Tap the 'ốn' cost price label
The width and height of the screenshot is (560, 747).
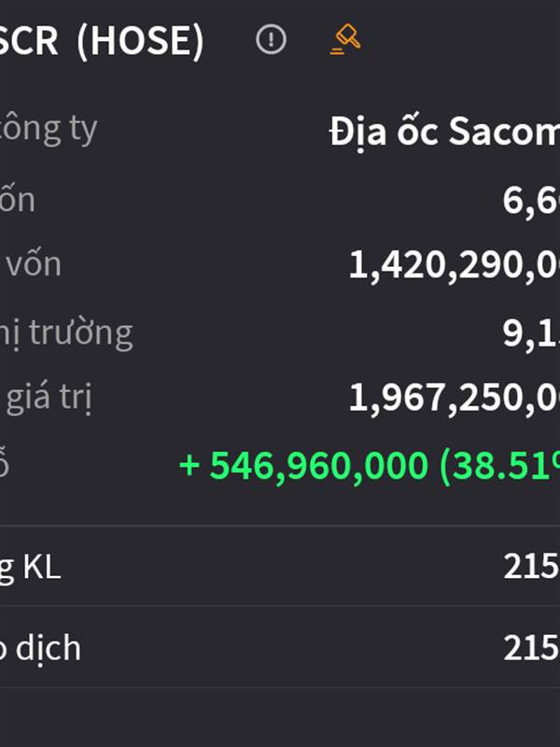coord(18,200)
